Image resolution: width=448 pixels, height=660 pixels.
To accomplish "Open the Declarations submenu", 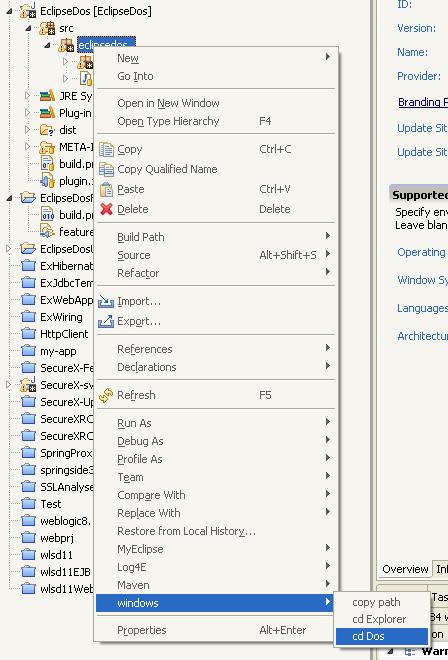I will point(216,367).
